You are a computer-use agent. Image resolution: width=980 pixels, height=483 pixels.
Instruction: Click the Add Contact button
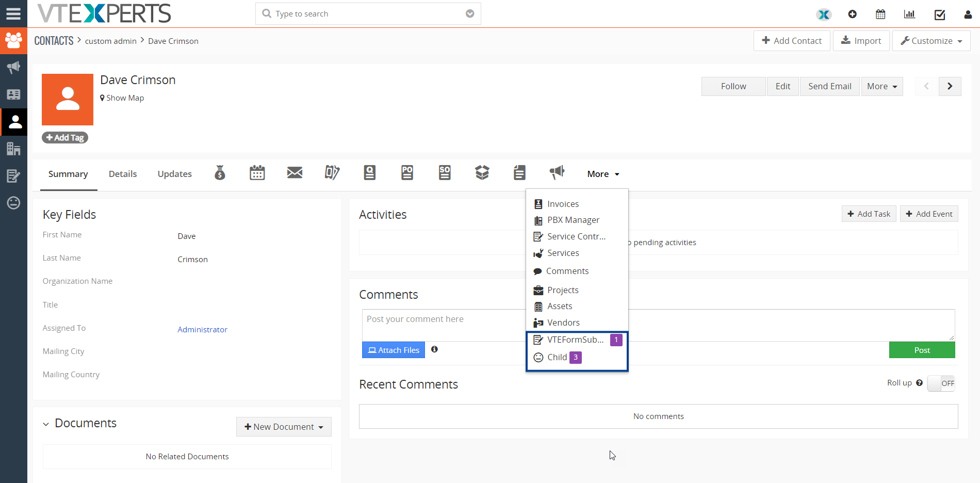(x=792, y=41)
